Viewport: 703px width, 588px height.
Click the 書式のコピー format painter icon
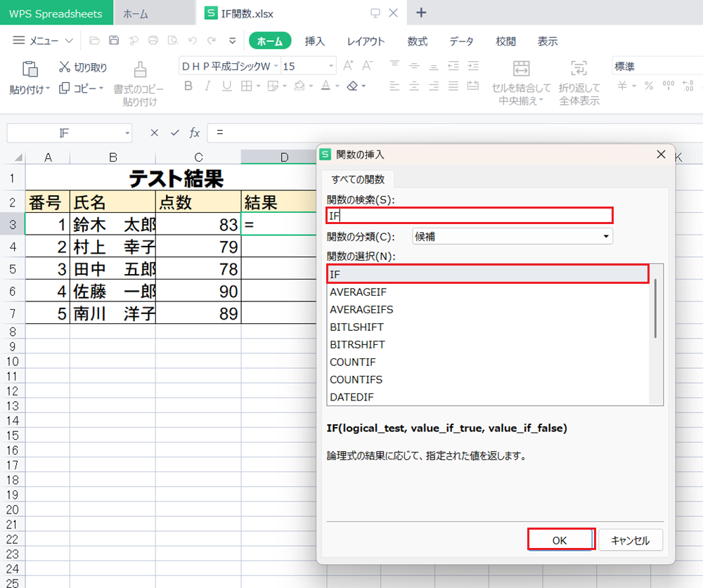click(x=140, y=70)
